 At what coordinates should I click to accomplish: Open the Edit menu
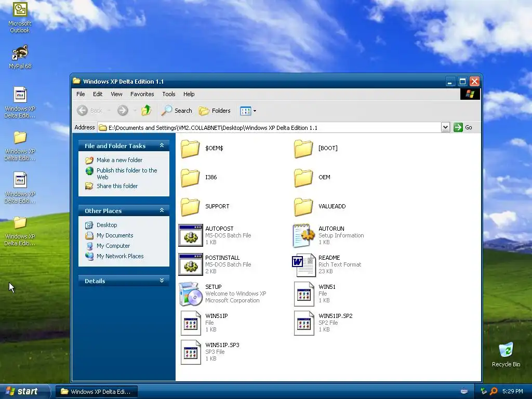point(98,94)
